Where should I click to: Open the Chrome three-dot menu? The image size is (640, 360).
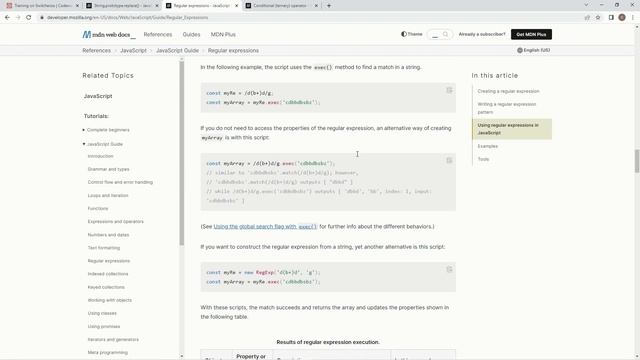(x=633, y=18)
